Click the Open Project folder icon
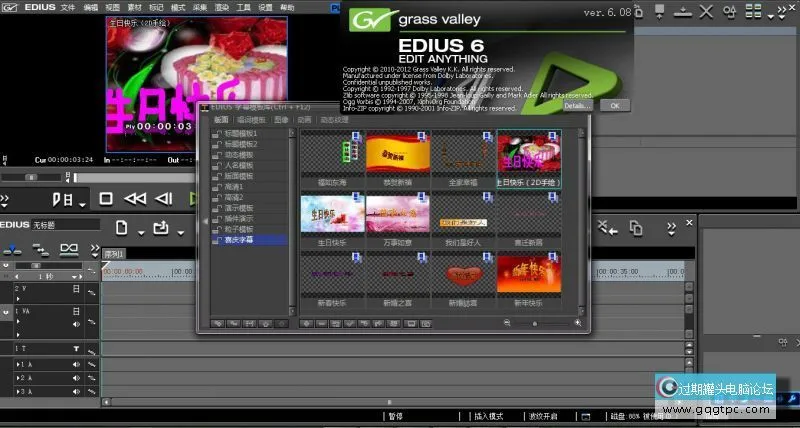800x428 pixels. pyautogui.click(x=160, y=228)
